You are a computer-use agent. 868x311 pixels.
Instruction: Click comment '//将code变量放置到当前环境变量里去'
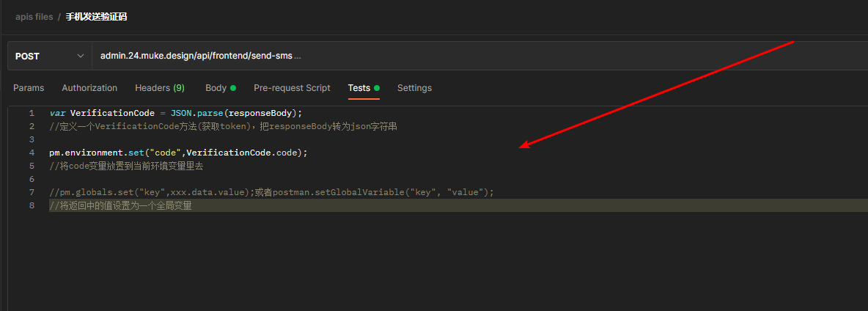pos(126,166)
